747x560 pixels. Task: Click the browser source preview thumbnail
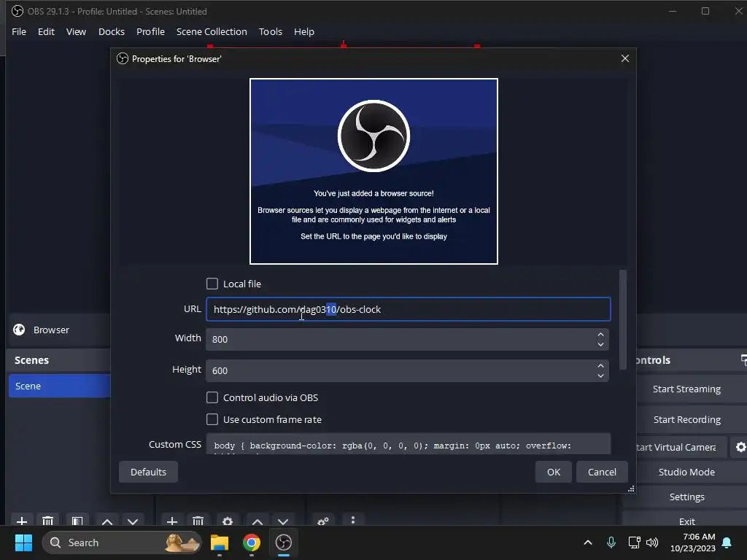(373, 171)
